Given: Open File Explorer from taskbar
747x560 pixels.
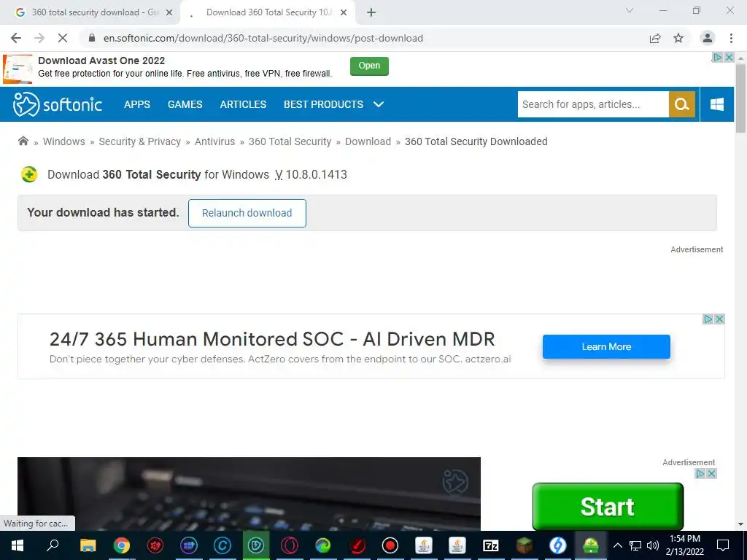Looking at the screenshot, I should 88,545.
